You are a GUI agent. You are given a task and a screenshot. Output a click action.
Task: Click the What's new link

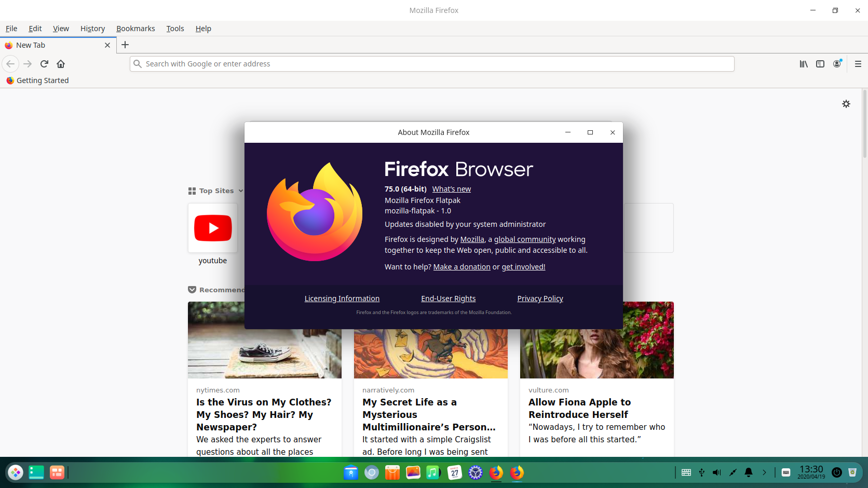[452, 189]
